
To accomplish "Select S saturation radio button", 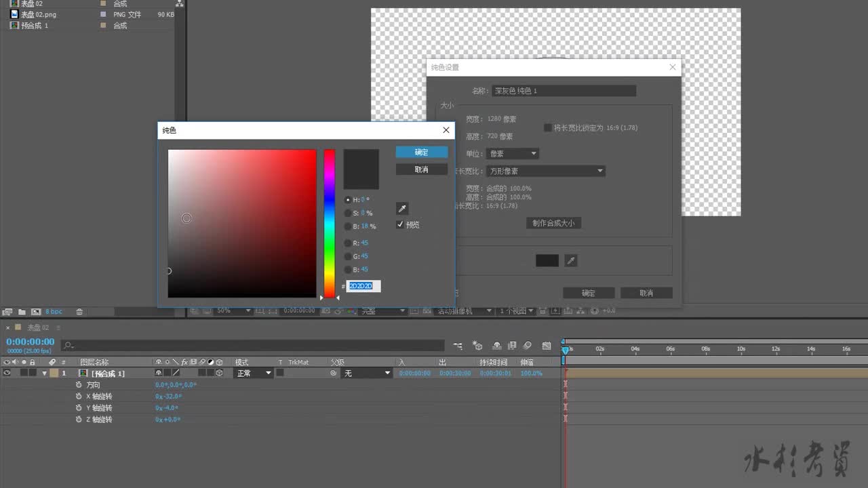I will click(x=348, y=213).
